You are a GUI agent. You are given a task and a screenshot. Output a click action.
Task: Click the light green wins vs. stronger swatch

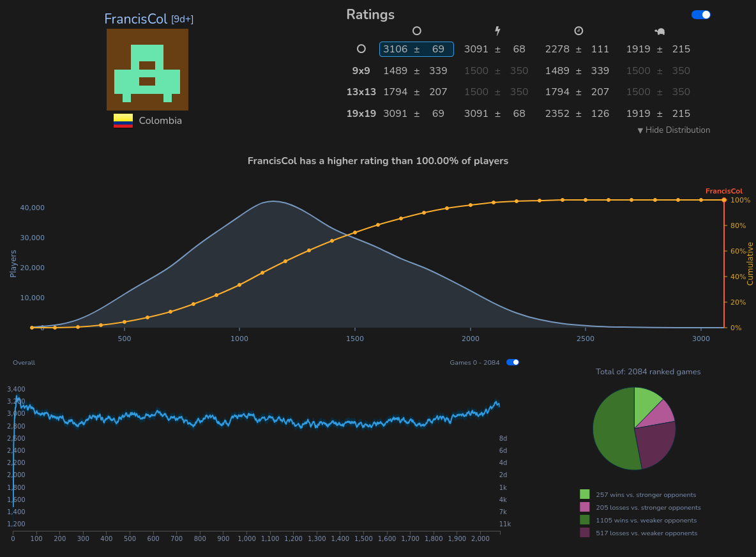(x=584, y=494)
